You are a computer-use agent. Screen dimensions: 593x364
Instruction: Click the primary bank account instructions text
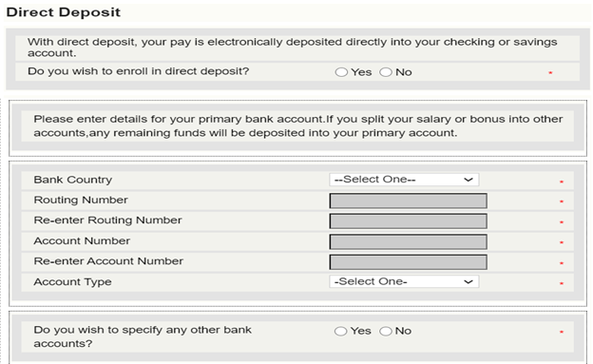tap(297, 126)
